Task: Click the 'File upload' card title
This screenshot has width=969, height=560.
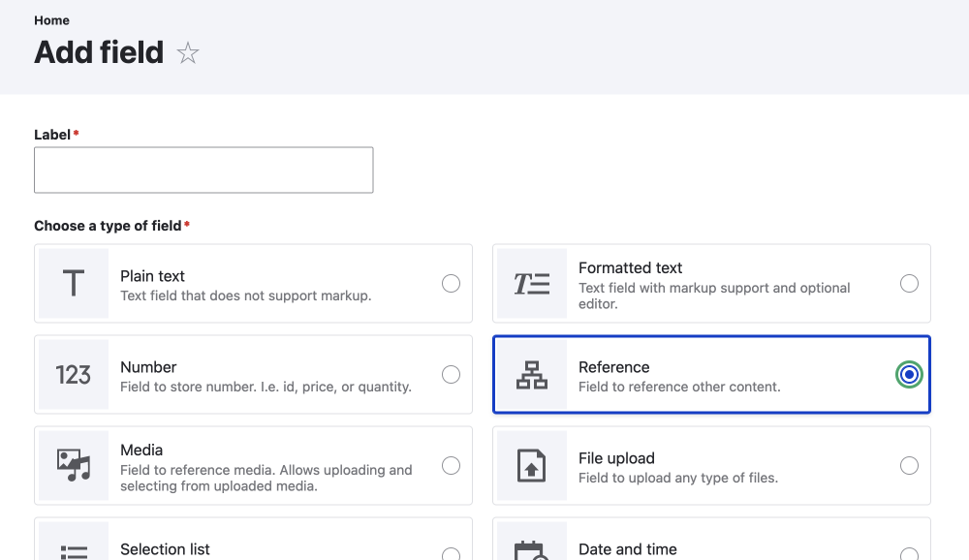Action: point(616,458)
